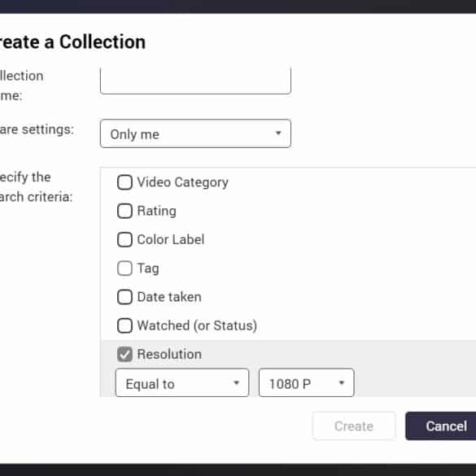Click the Collection name text field
Viewport: 476px width, 476px height.
[195, 81]
